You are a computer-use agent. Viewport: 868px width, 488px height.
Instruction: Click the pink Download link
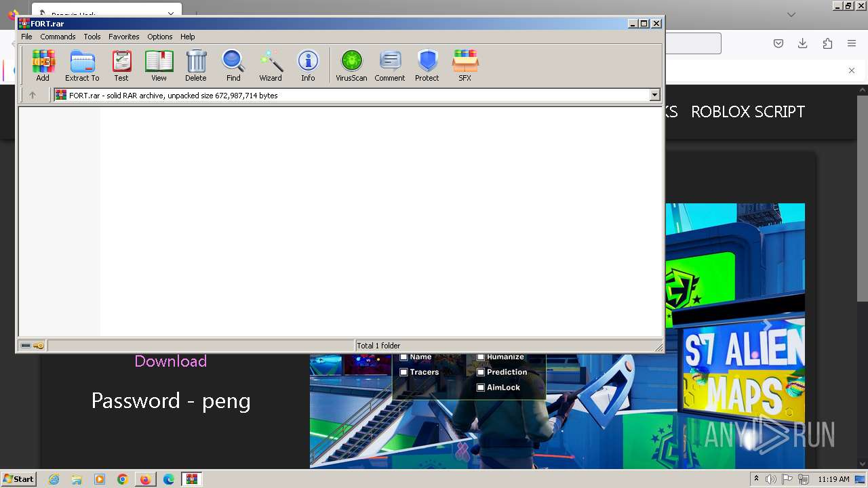point(171,361)
